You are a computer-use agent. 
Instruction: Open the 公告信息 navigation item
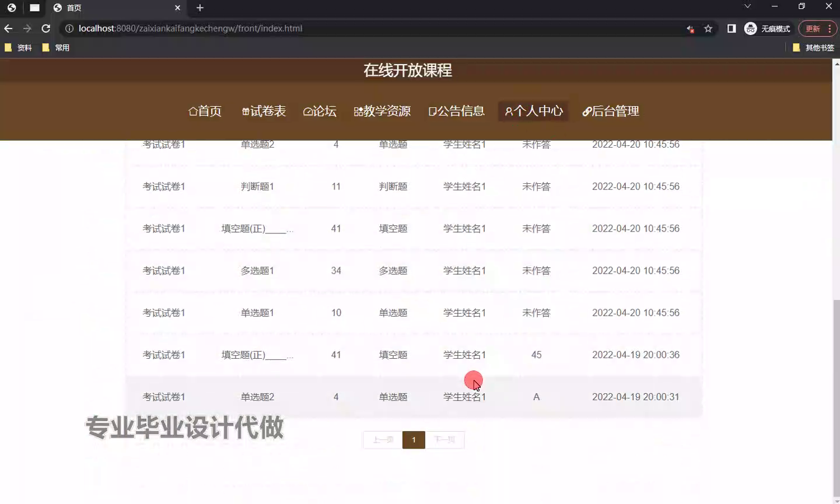point(456,111)
